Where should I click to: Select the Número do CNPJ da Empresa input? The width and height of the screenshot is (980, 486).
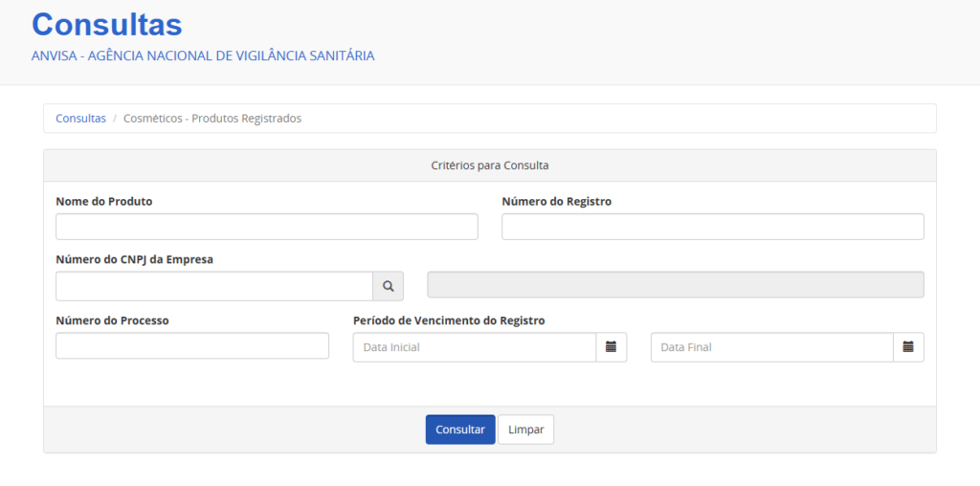coord(213,286)
